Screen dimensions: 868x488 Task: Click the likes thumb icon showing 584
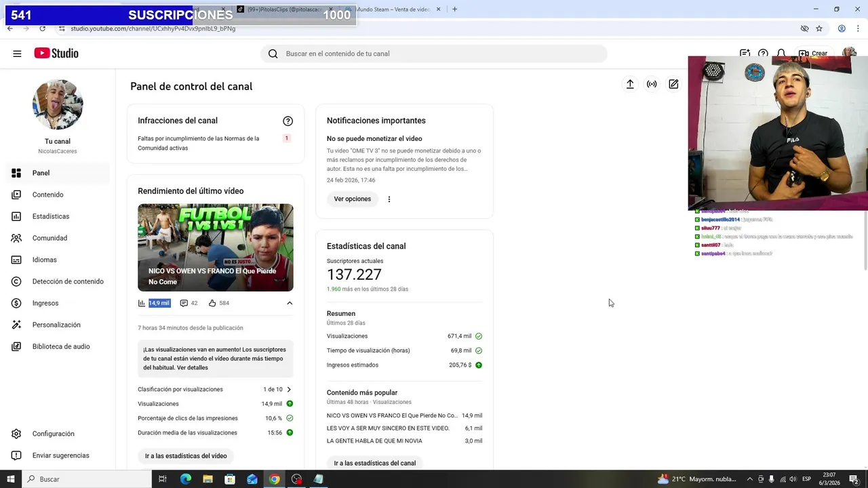pos(212,303)
